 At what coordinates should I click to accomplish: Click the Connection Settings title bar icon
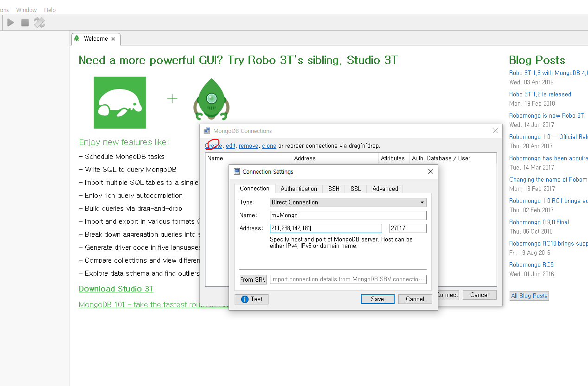pos(236,171)
